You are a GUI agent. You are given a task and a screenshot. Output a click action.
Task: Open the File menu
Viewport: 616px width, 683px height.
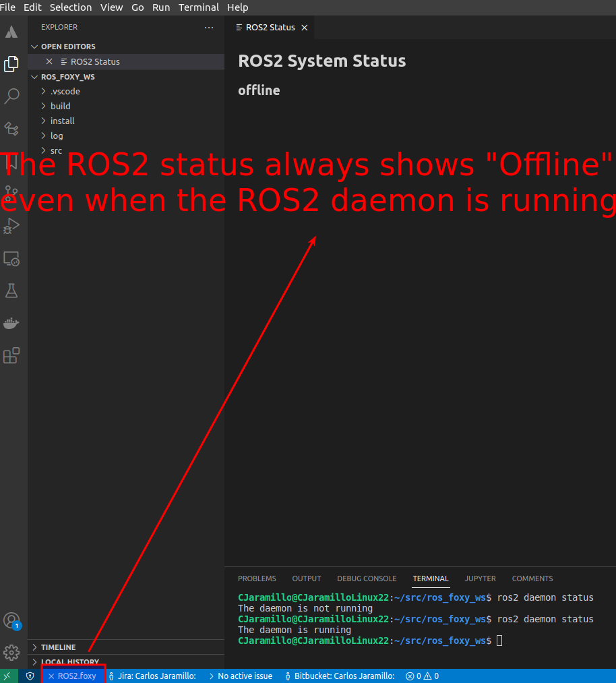pyautogui.click(x=8, y=7)
